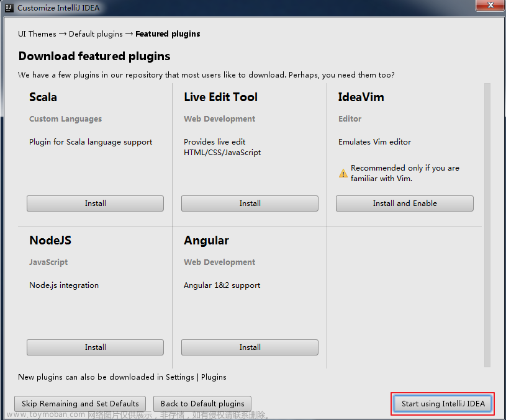The width and height of the screenshot is (506, 420).
Task: Click Skip Remaining and Set Defaults
Action: click(x=80, y=403)
